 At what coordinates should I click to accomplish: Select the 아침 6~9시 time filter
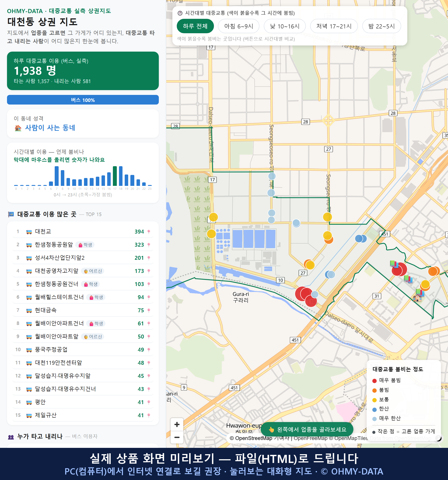239,26
